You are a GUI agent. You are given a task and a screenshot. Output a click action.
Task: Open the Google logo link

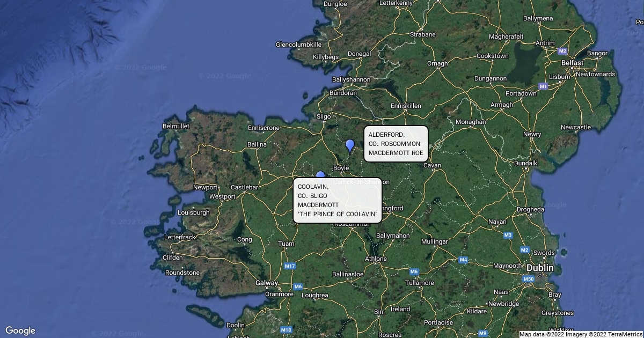20,330
